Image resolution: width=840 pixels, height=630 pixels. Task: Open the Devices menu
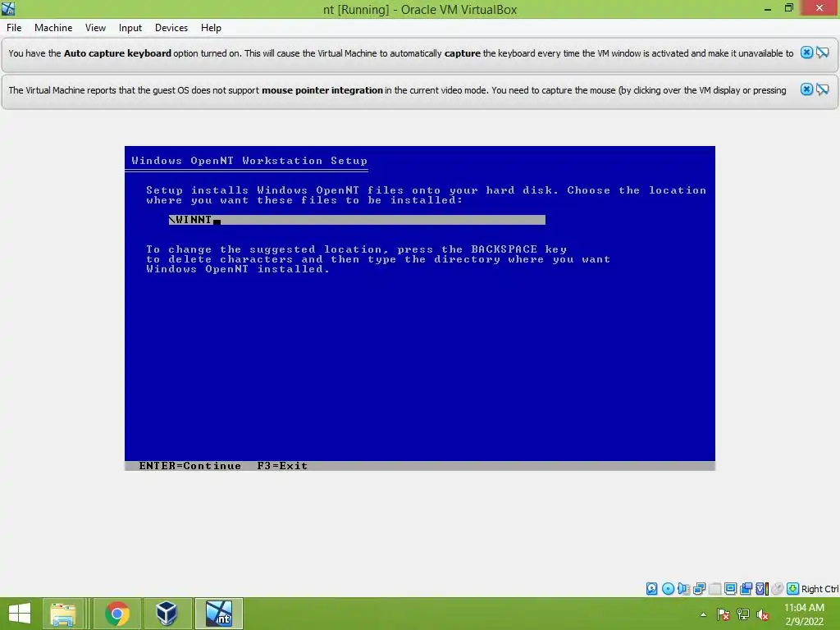pos(171,28)
